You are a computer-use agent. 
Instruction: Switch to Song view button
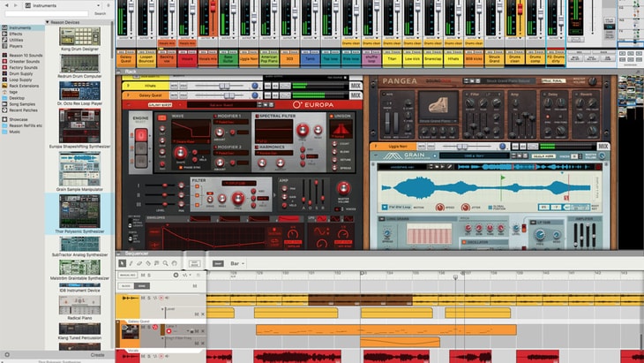click(x=142, y=285)
